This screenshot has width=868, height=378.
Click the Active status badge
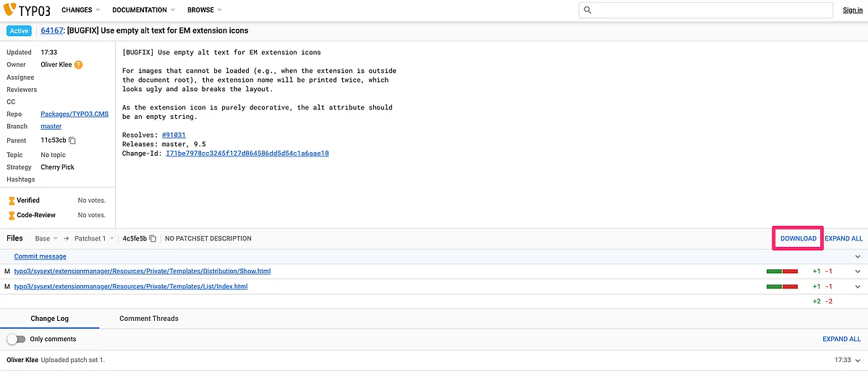20,31
